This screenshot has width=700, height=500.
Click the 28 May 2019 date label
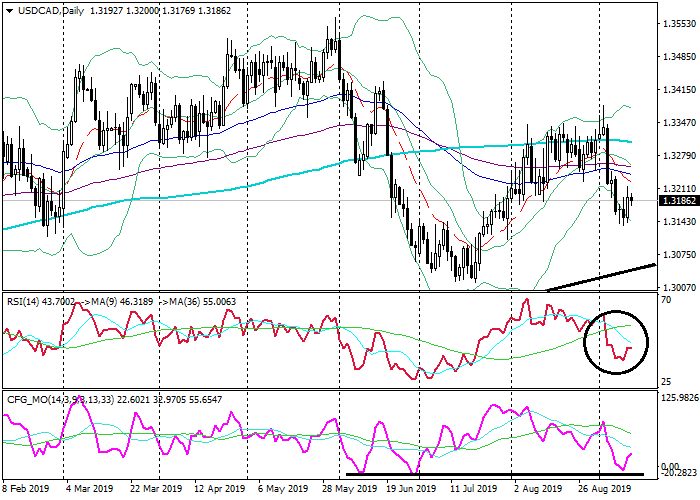348,490
